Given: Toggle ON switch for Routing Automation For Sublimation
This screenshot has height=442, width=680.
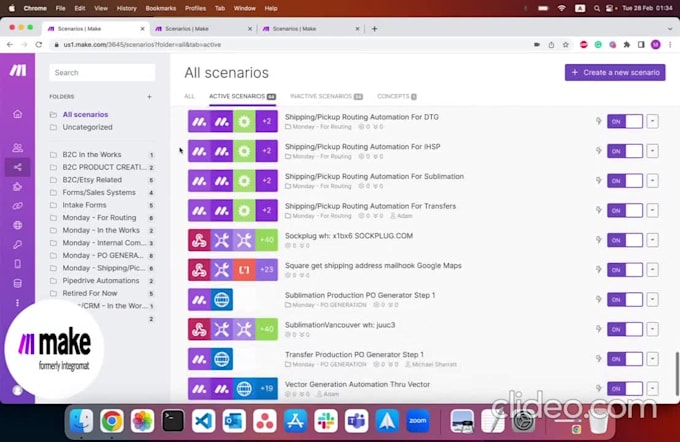Looking at the screenshot, I should pos(624,181).
